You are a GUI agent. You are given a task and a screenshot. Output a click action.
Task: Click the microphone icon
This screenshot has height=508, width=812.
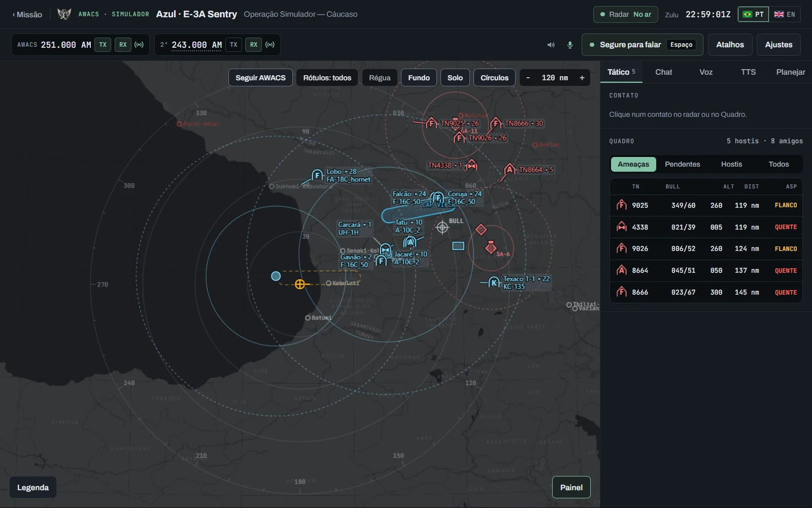tap(570, 45)
